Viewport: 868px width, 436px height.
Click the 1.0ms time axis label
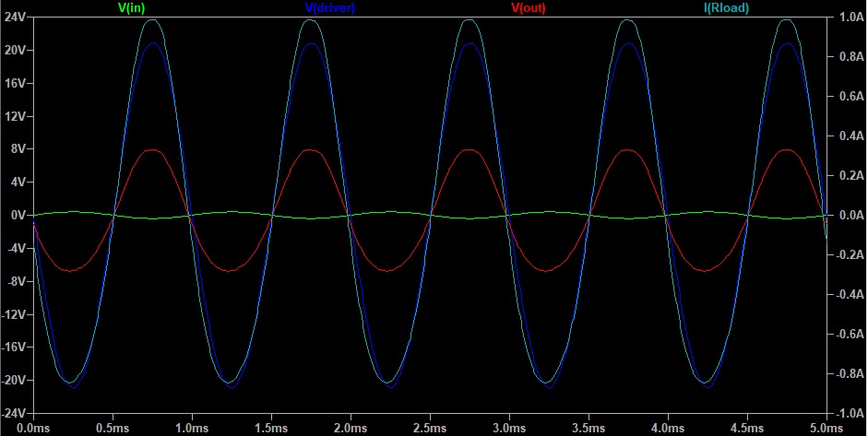click(x=192, y=429)
